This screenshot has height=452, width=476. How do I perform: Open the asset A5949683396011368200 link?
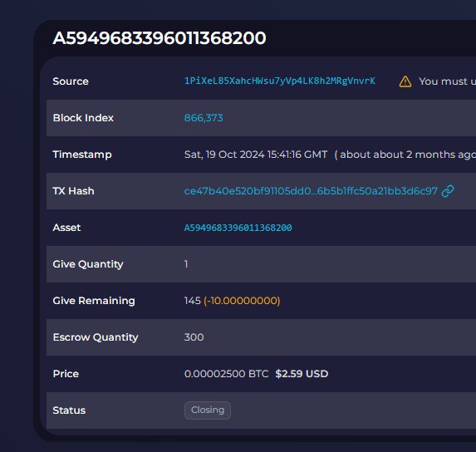click(238, 228)
